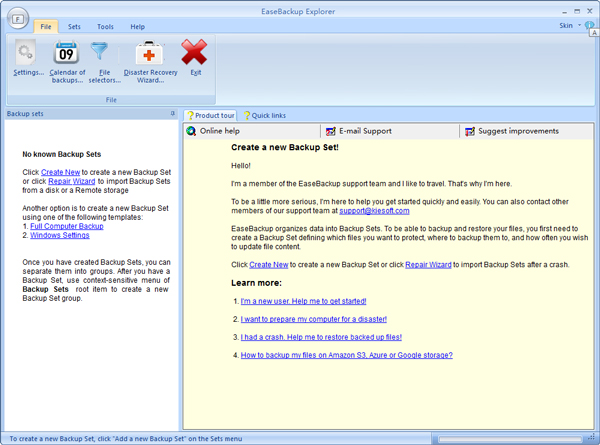
Task: Select the Product tour tab
Action: [x=210, y=116]
